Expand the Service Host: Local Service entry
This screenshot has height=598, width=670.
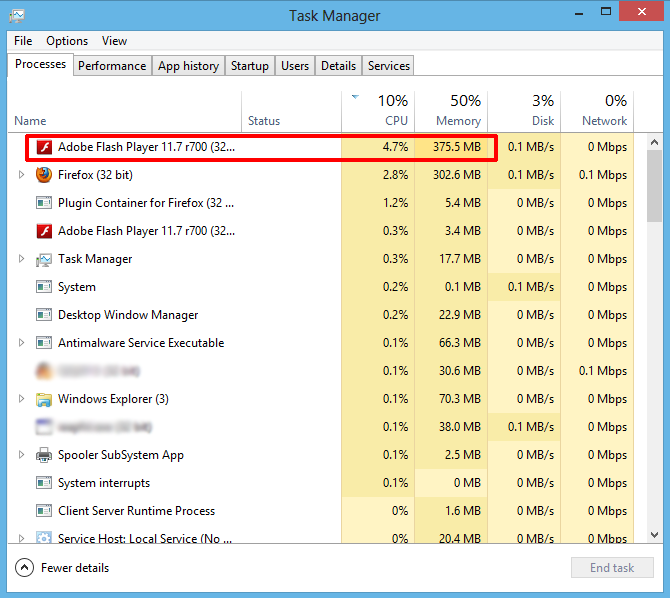21,538
